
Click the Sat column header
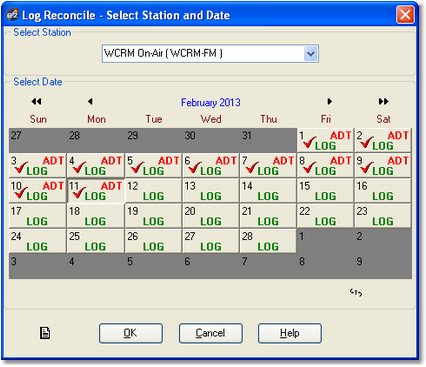[383, 119]
